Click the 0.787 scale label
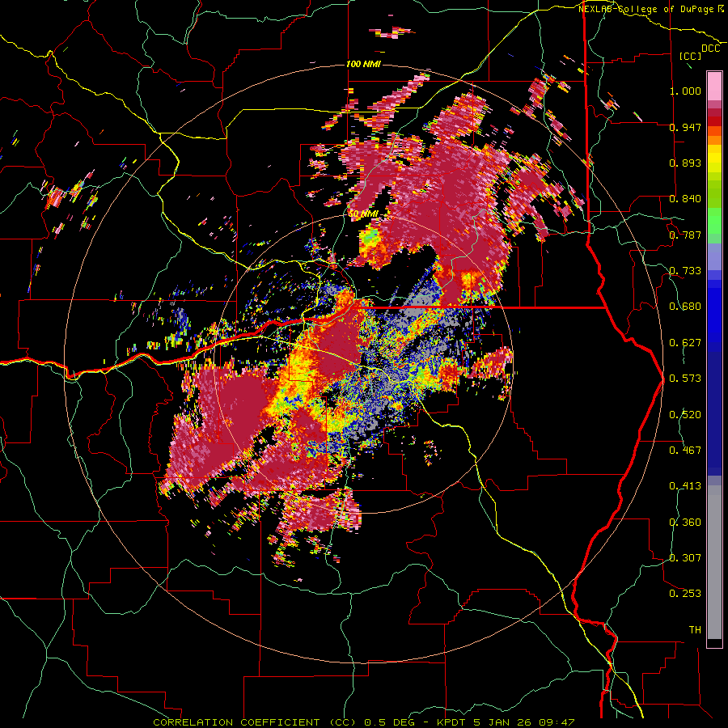The image size is (728, 728). coord(685,235)
